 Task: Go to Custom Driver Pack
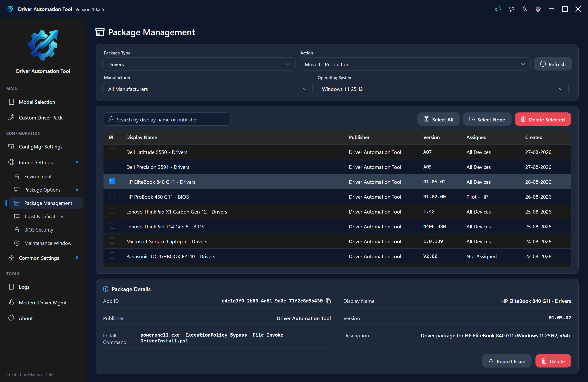(41, 118)
